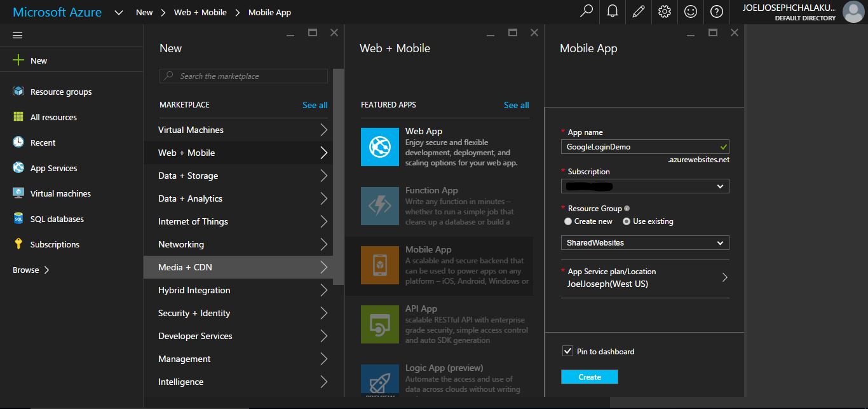Image resolution: width=868 pixels, height=409 pixels.
Task: Click the API App tile icon
Action: click(x=380, y=324)
